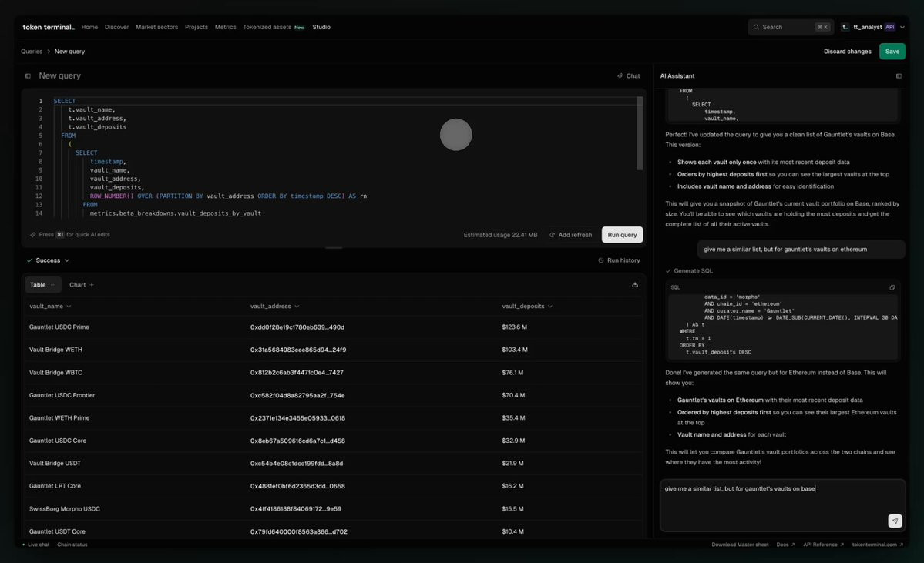Click the New query title
The image size is (924, 563).
[59, 76]
